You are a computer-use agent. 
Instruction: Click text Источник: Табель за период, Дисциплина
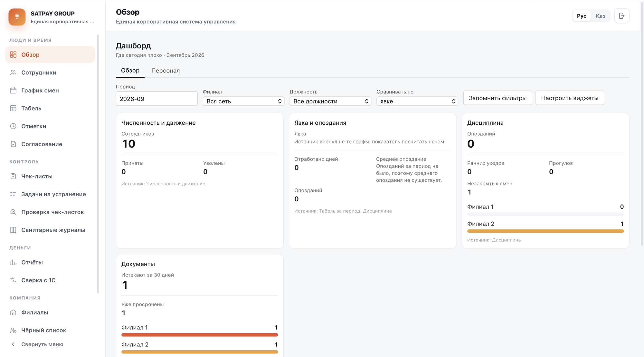pos(343,211)
